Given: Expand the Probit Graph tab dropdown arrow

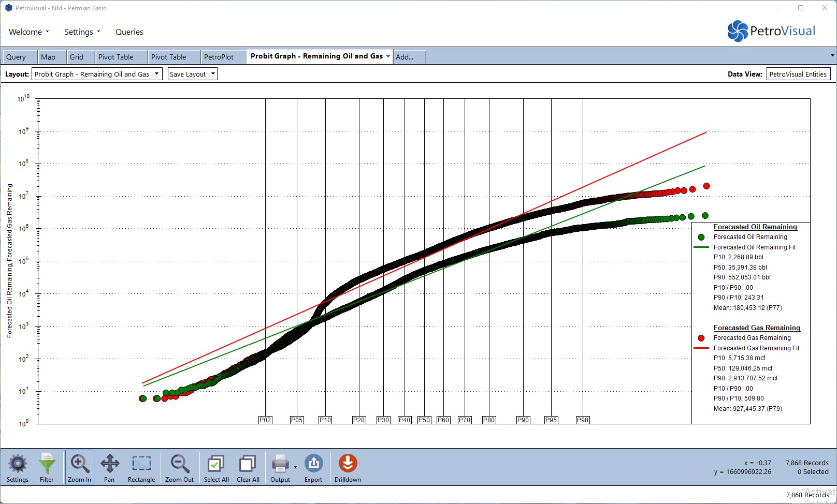Looking at the screenshot, I should tap(388, 56).
